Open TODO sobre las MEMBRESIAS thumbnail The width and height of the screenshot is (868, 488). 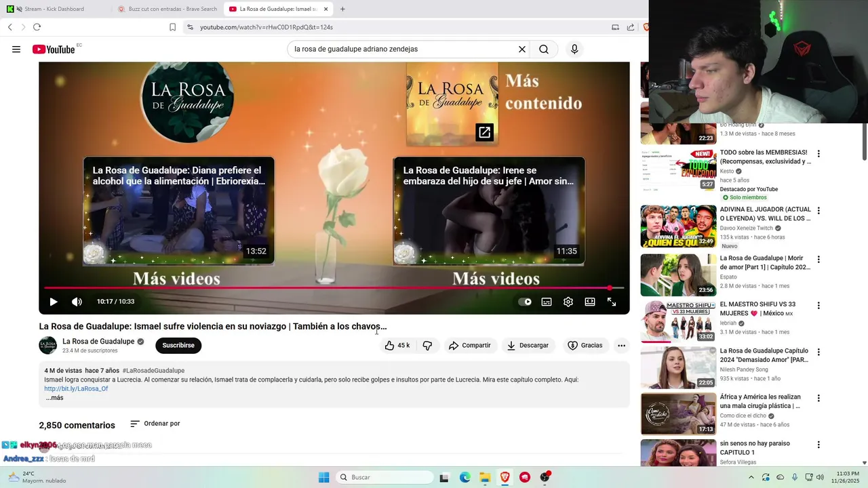[x=678, y=169]
